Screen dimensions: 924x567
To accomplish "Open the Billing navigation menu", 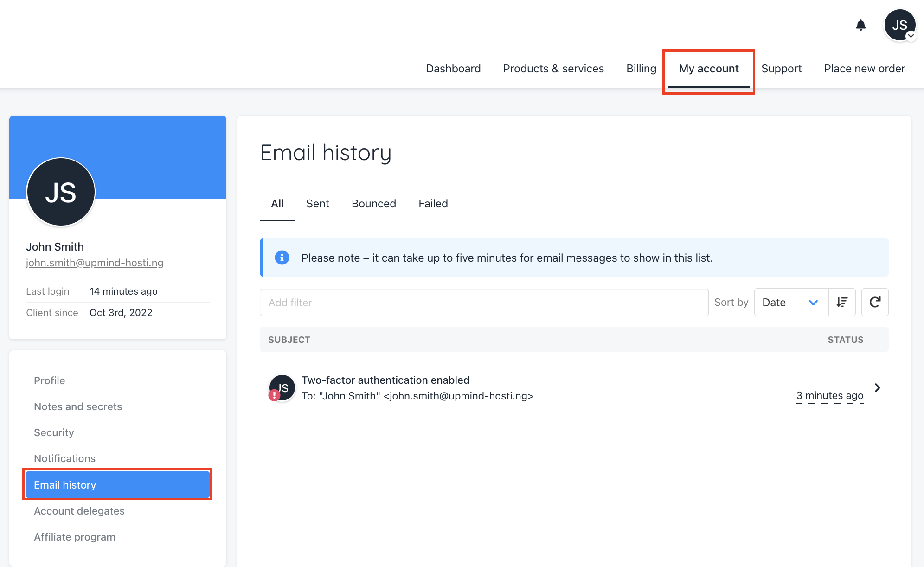I will 641,69.
